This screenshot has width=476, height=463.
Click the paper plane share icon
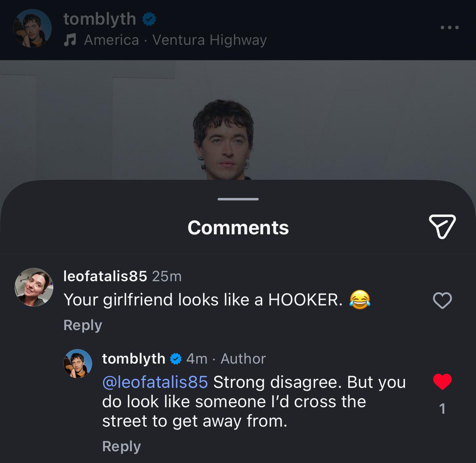point(441,227)
